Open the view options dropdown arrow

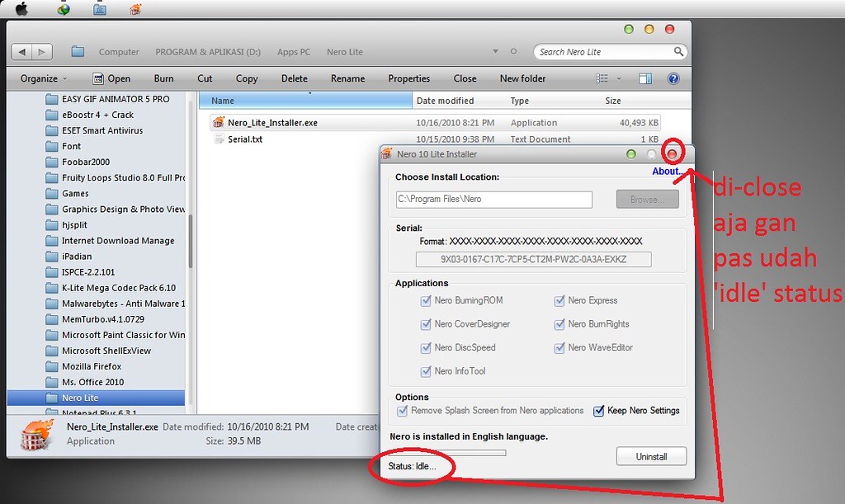click(x=619, y=78)
